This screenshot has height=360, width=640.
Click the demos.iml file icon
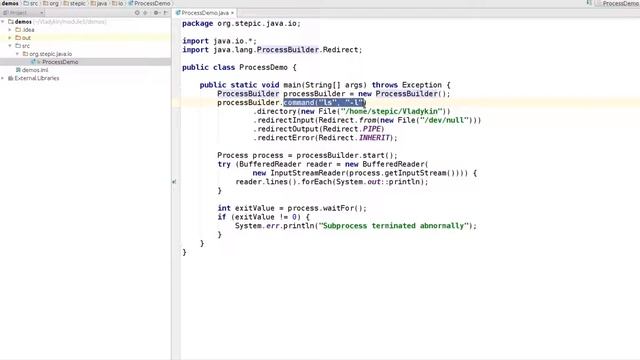click(18, 70)
